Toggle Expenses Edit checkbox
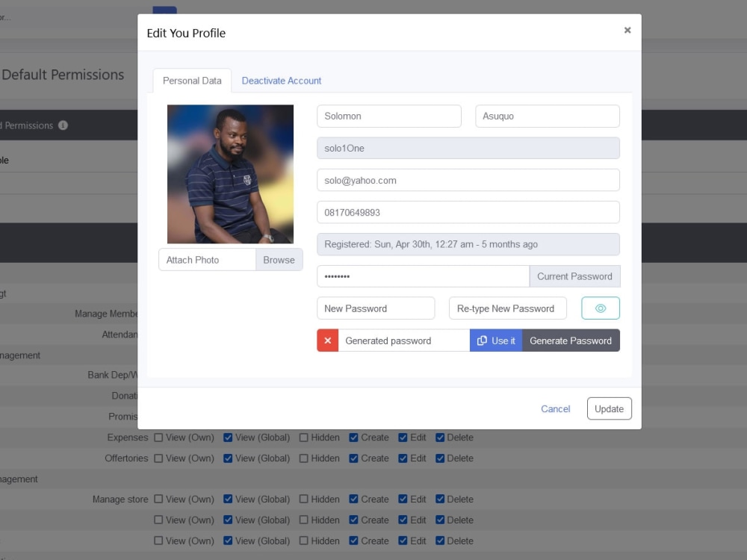 click(403, 437)
